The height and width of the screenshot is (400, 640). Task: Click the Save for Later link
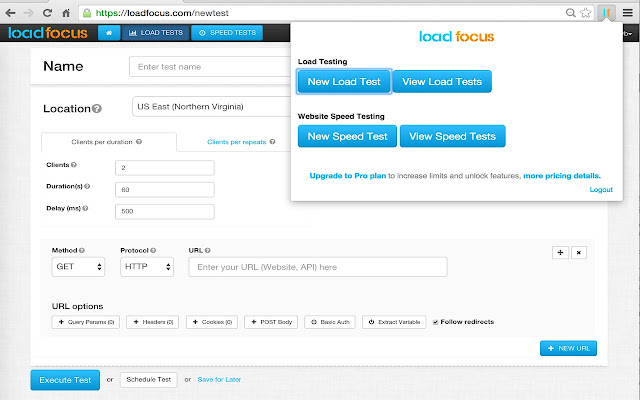219,380
